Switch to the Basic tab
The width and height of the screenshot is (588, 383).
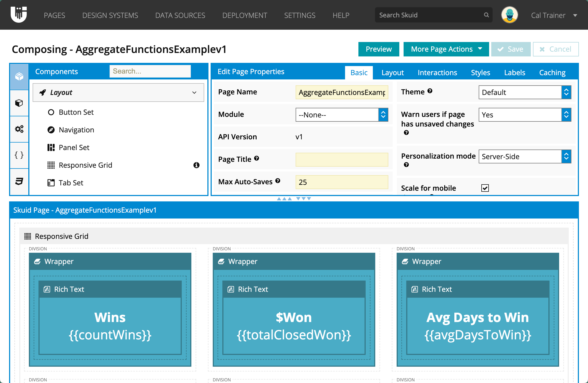(359, 73)
